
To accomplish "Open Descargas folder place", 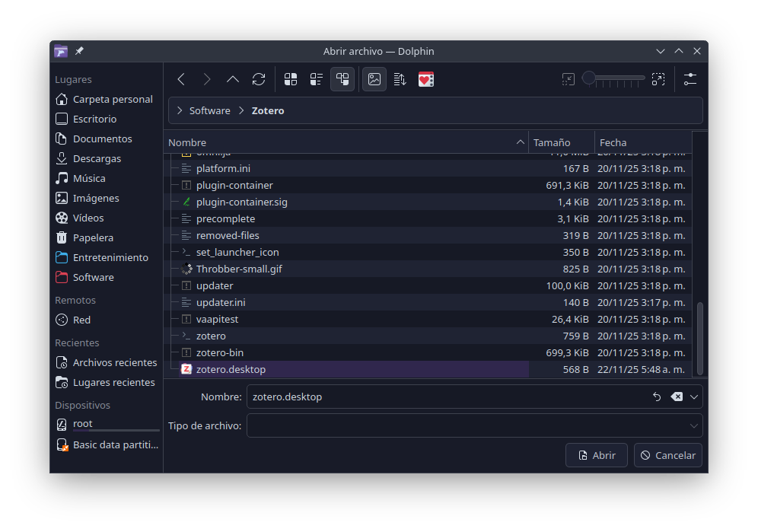I will point(106,158).
